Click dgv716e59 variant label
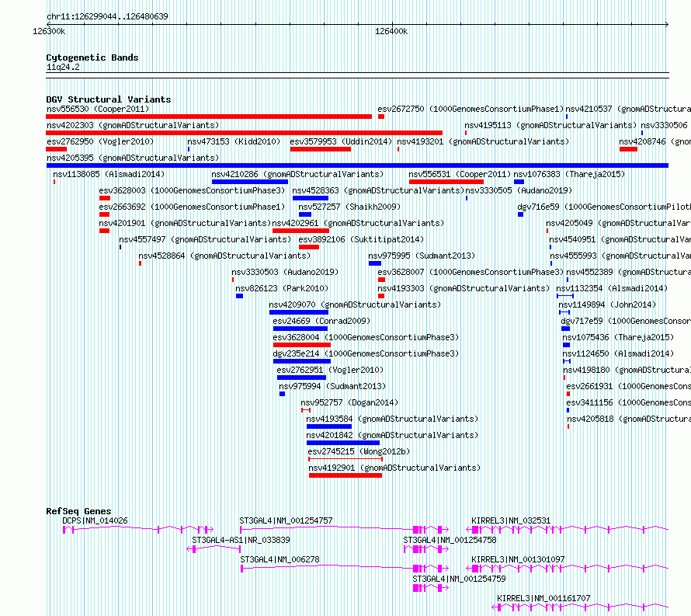The width and height of the screenshot is (691, 616). click(604, 207)
